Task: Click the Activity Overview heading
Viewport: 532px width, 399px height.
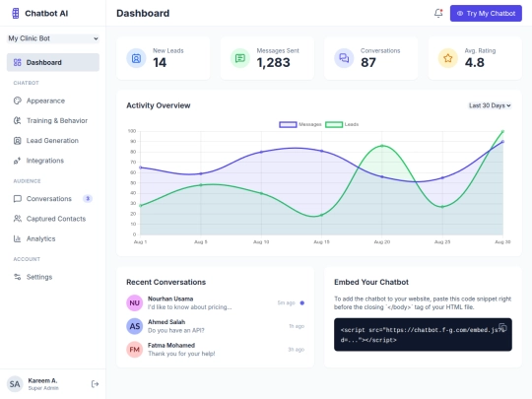Action: 159,105
